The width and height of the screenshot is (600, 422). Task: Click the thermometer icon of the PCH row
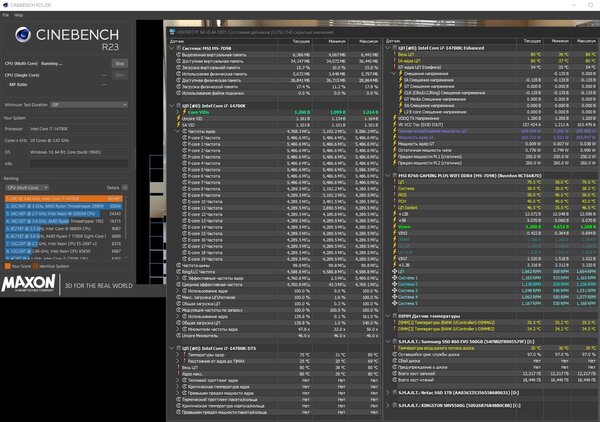395,201
